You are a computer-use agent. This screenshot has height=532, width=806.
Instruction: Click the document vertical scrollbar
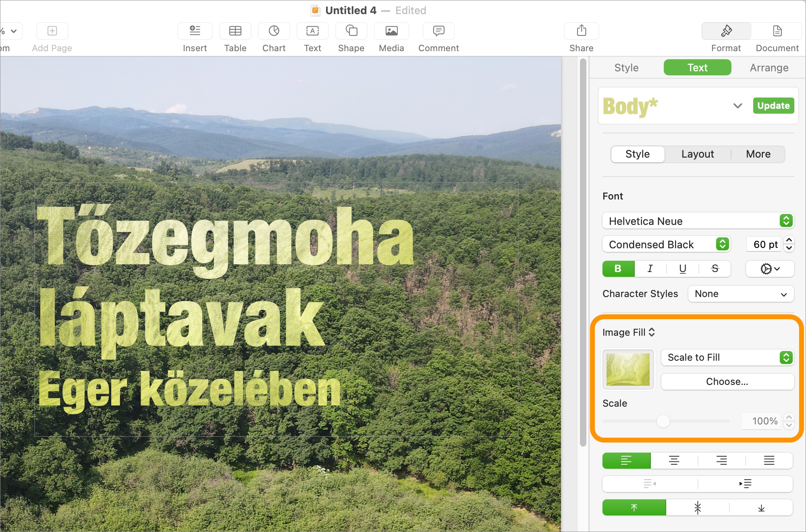click(x=583, y=253)
